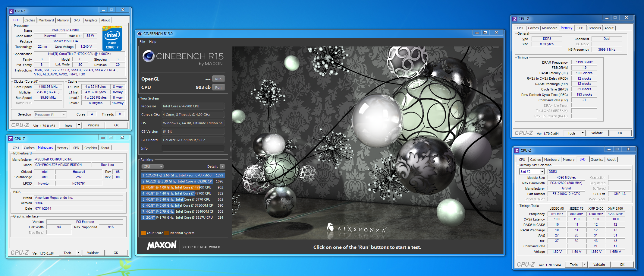Click the NB Frequency value 3999.1 MHz
Screen dimensions: 644x276
607,49
